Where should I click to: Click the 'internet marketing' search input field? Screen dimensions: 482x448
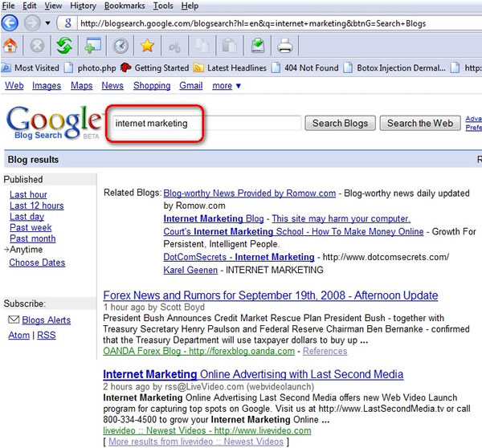[205, 124]
